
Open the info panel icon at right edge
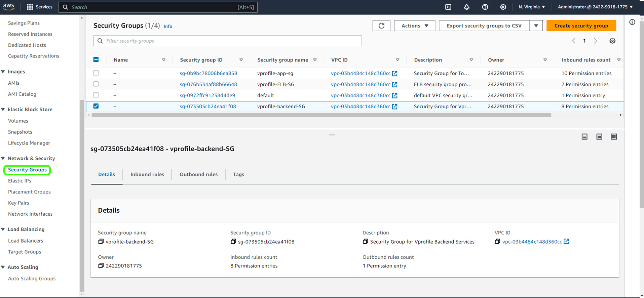[x=632, y=22]
